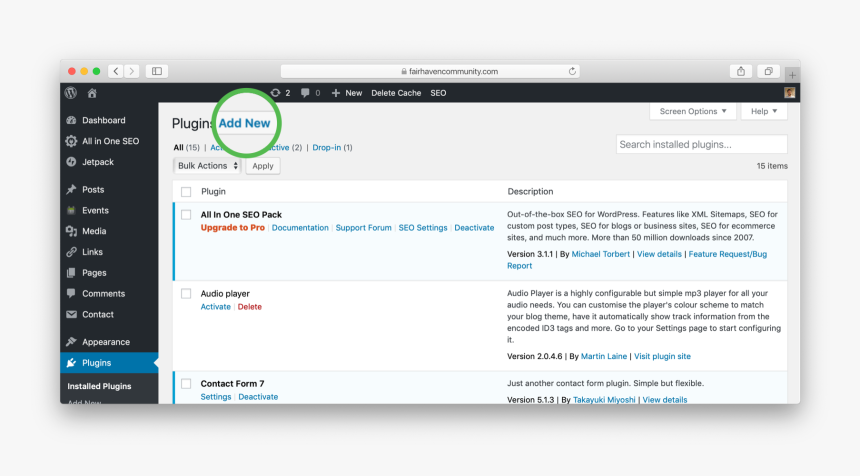The image size is (860, 476).
Task: Deactivate the All In One SEO Pack
Action: click(x=474, y=228)
